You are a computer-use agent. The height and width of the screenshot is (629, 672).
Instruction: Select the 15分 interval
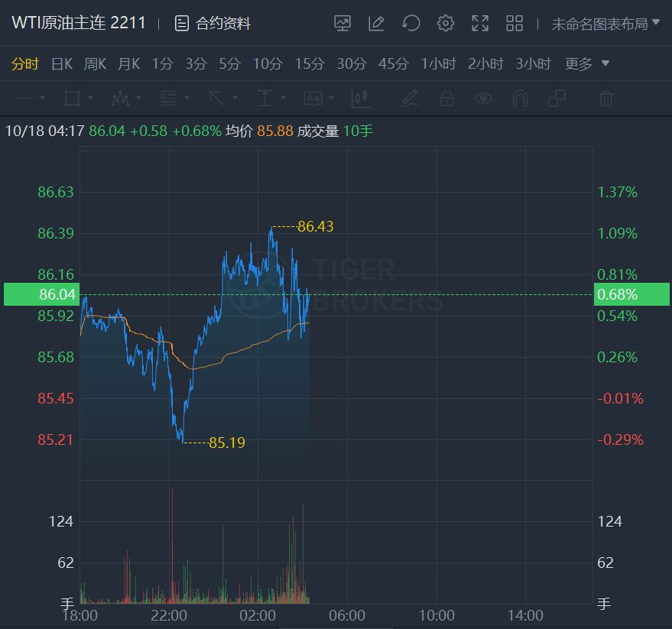(310, 64)
